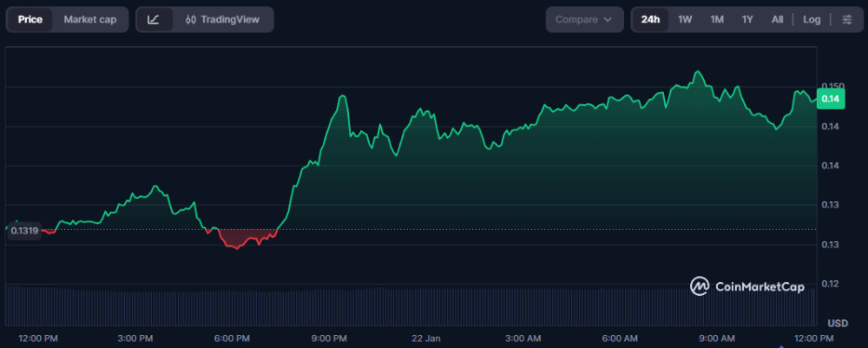Screen dimensions: 868x348
Task: Select the 24h time range
Action: (650, 19)
